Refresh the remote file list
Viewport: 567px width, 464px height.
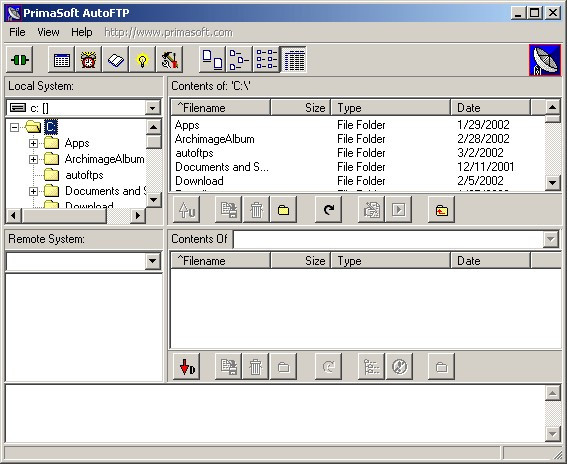point(328,366)
